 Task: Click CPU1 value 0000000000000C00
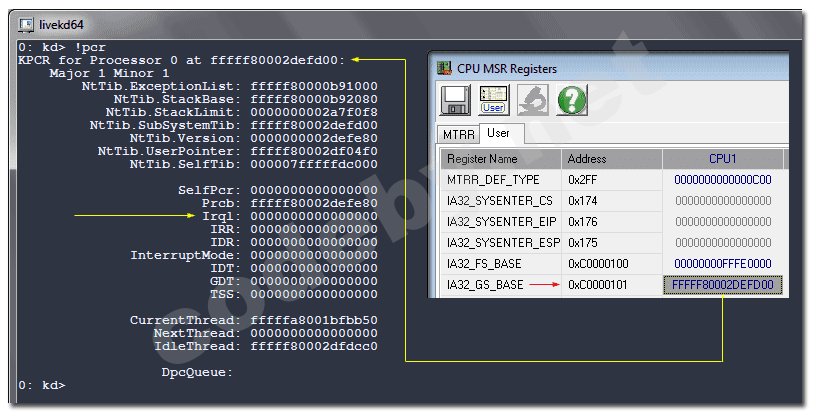pos(723,180)
